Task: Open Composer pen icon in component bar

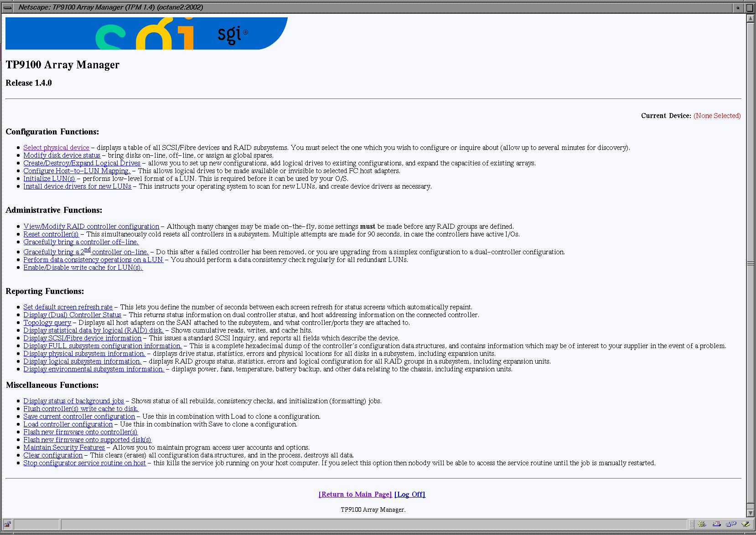Action: coord(746,524)
